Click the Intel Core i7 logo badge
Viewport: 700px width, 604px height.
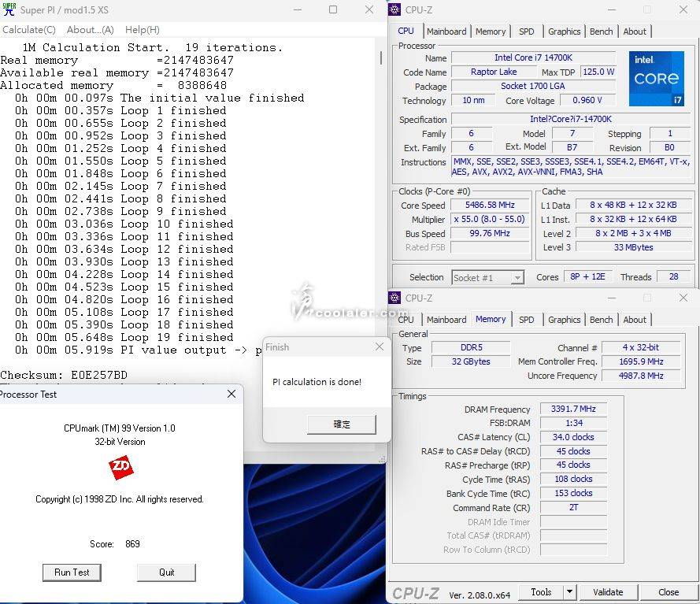tap(657, 79)
